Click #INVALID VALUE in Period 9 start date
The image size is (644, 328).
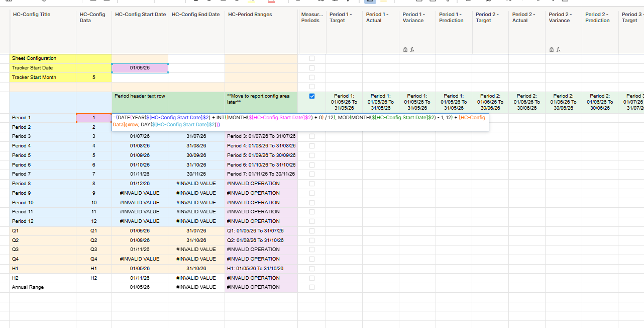(140, 193)
